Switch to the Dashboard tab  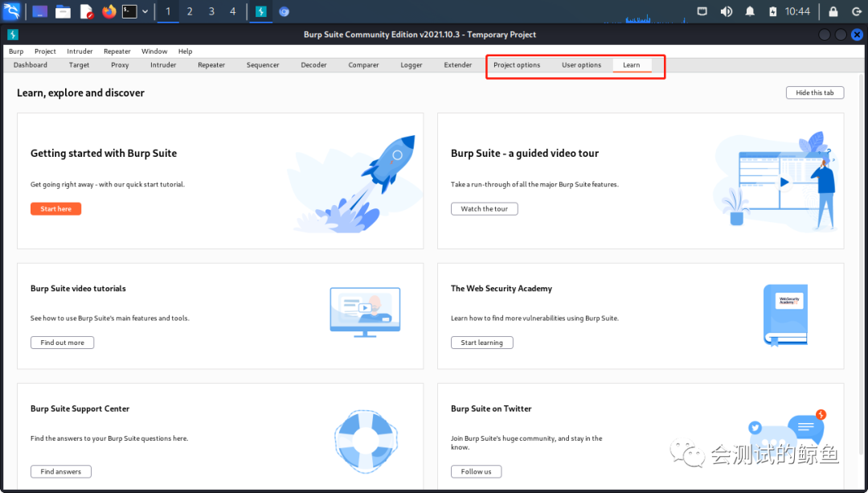pyautogui.click(x=31, y=65)
